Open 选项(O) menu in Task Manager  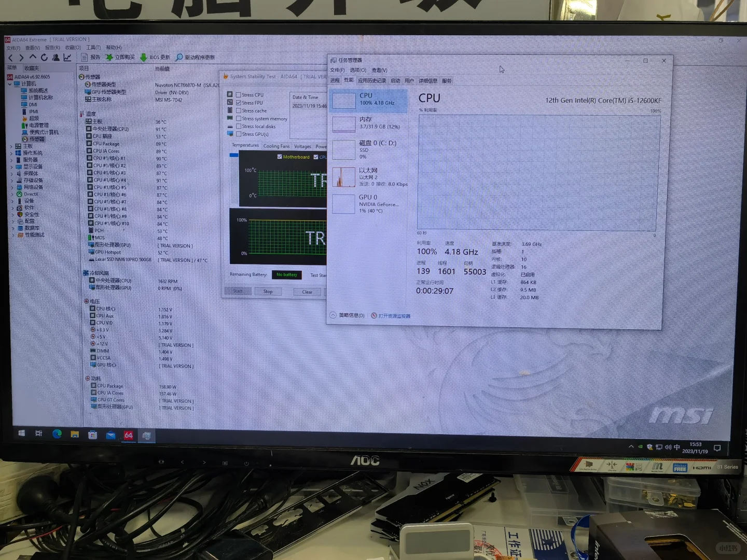358,70
